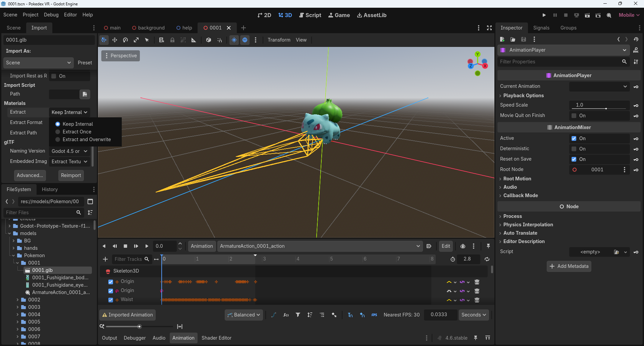This screenshot has height=346, width=644.
Task: Stop animation playback in the Animation panel
Action: point(125,246)
